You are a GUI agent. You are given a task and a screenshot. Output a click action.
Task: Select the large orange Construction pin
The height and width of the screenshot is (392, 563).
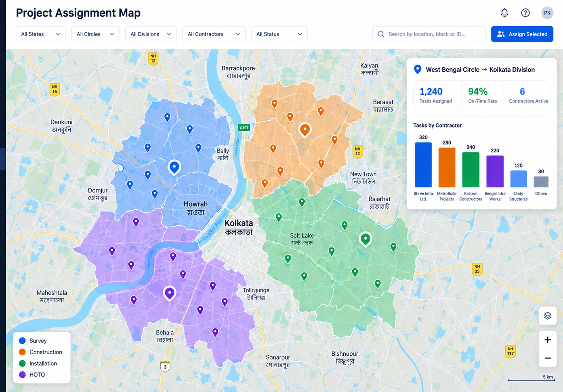tap(305, 130)
